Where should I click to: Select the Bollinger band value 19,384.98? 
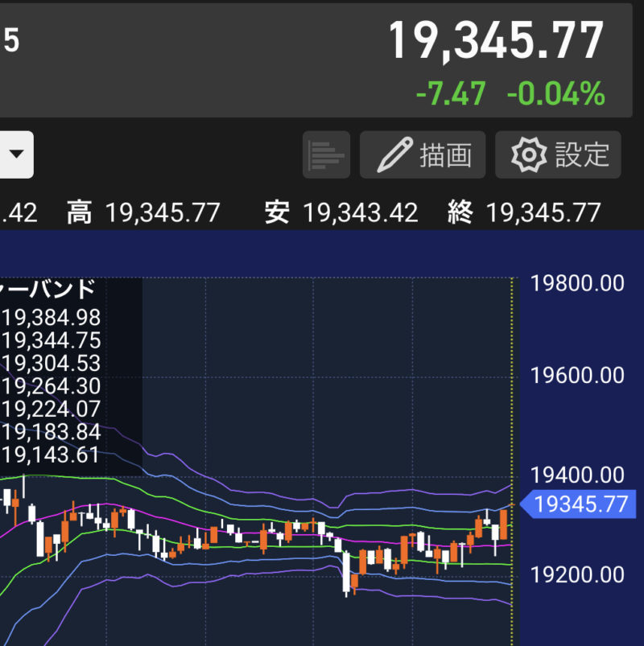click(52, 318)
